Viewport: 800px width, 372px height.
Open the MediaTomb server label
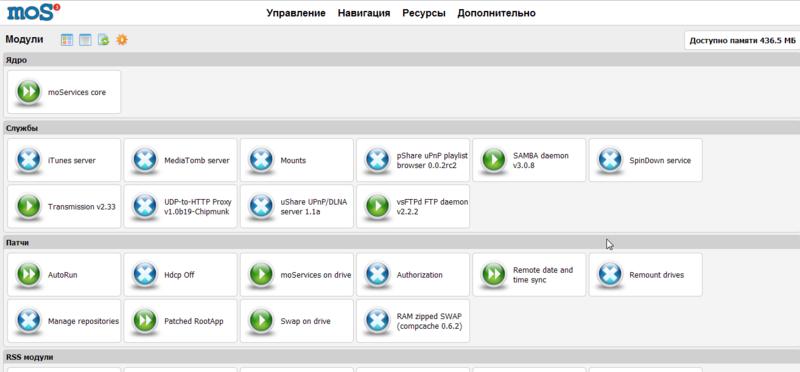click(197, 160)
